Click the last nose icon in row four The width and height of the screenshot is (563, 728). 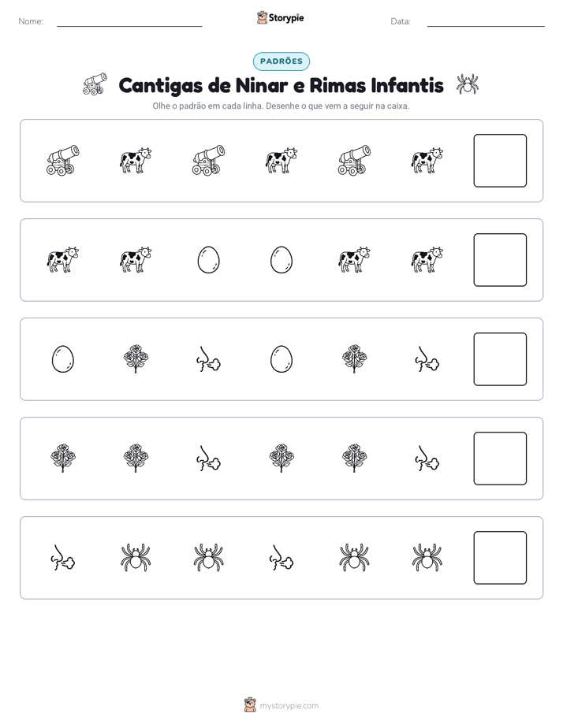tap(427, 459)
